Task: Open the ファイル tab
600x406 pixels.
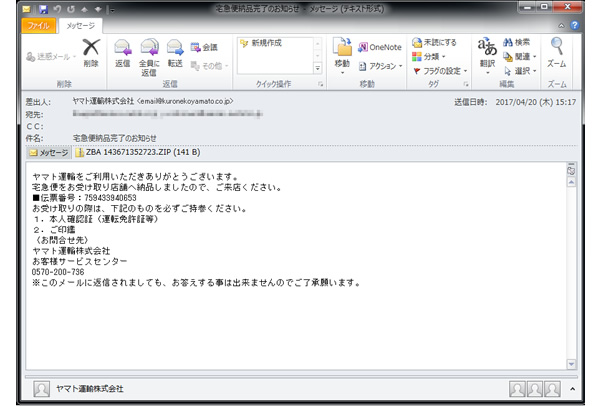Action: point(39,26)
